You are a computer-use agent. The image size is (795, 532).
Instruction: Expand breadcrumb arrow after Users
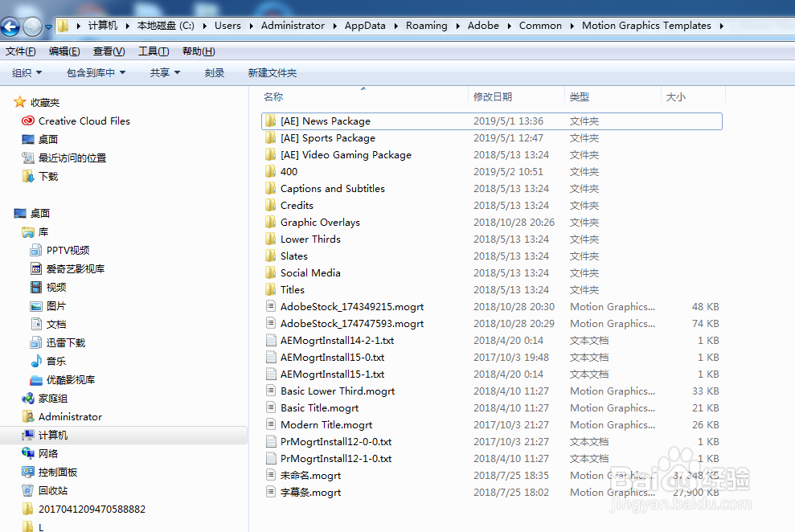point(251,26)
